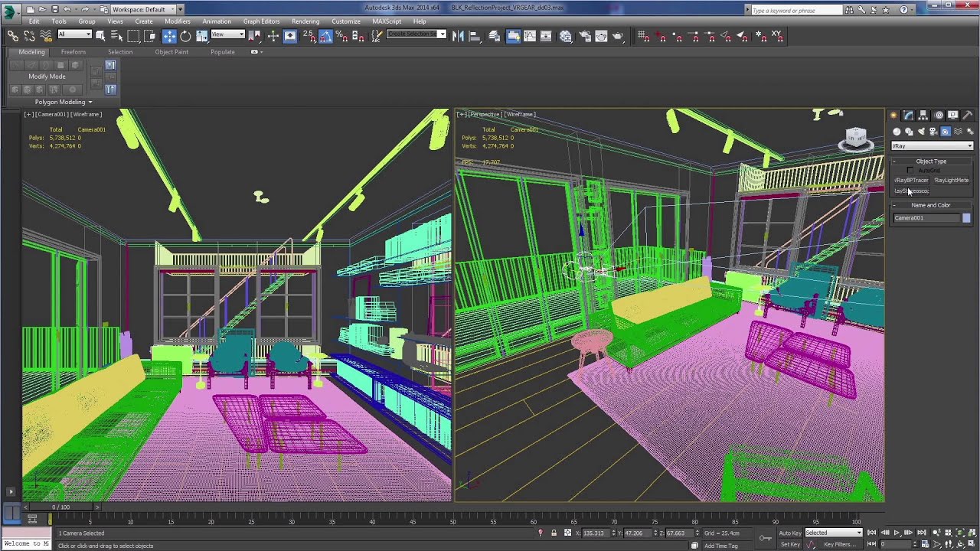The width and height of the screenshot is (980, 551).
Task: Click the Modify Mode button
Action: (x=47, y=77)
